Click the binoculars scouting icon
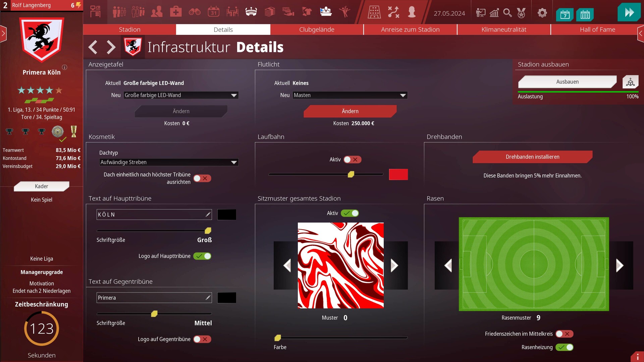The width and height of the screenshot is (644, 362). tap(195, 12)
